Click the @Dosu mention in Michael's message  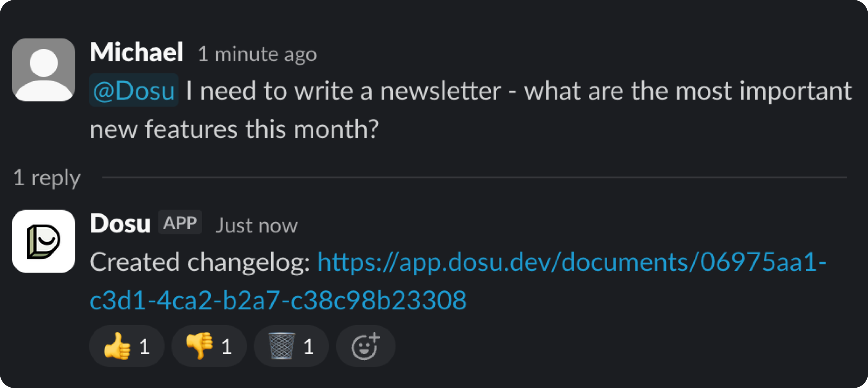[x=134, y=90]
